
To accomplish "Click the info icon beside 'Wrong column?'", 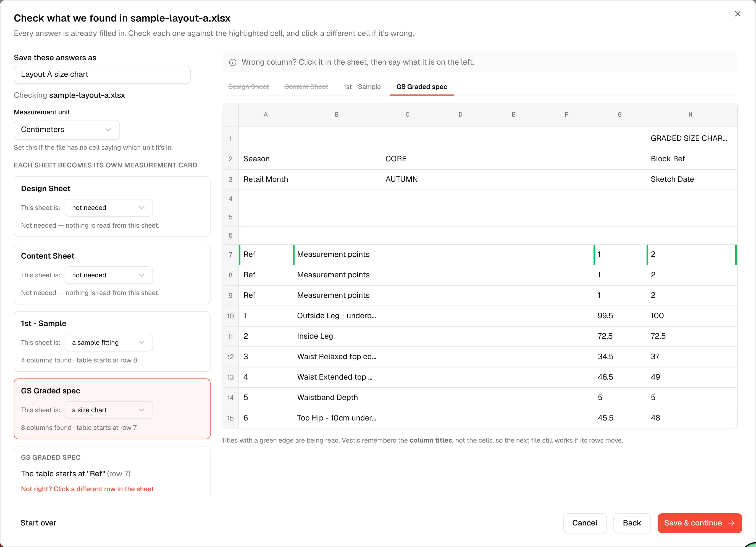I will [x=233, y=62].
